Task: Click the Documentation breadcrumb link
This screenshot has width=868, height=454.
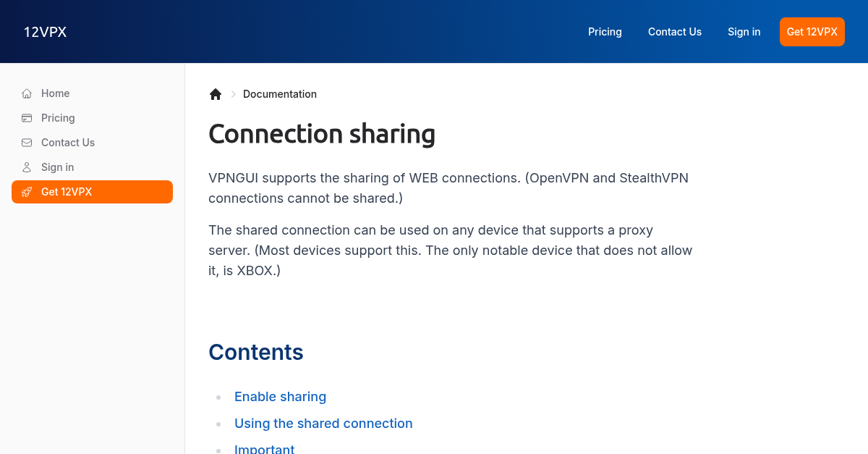Action: 280,94
